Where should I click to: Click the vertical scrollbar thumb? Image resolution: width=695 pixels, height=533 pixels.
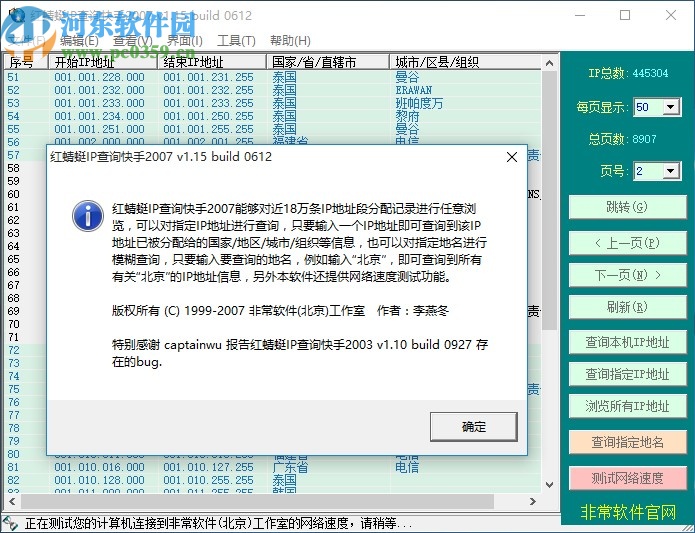[x=550, y=200]
